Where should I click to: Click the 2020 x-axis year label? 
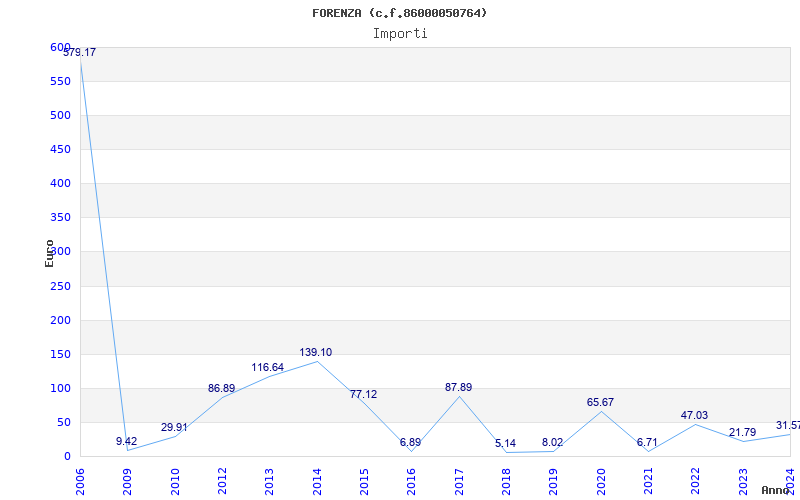pos(601,482)
